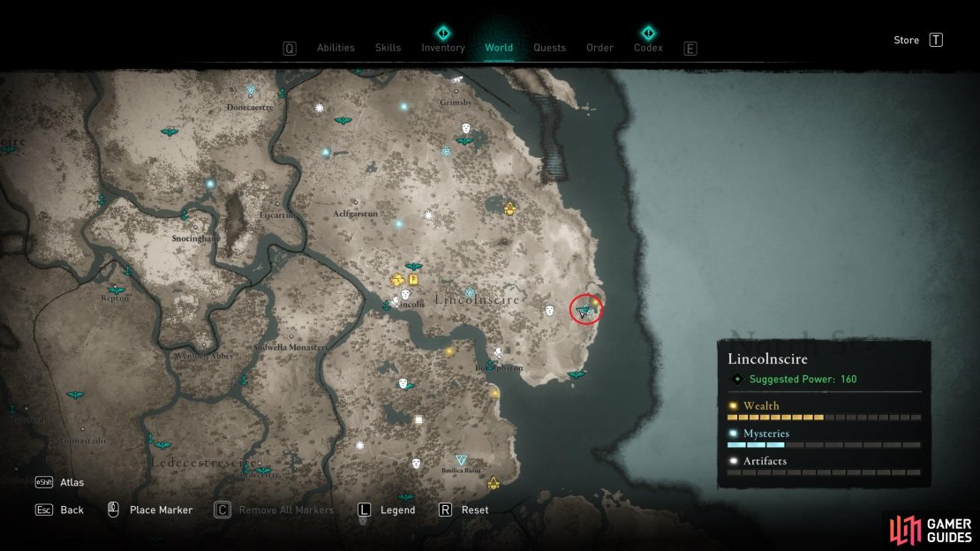Open the Inventory tab

[442, 48]
